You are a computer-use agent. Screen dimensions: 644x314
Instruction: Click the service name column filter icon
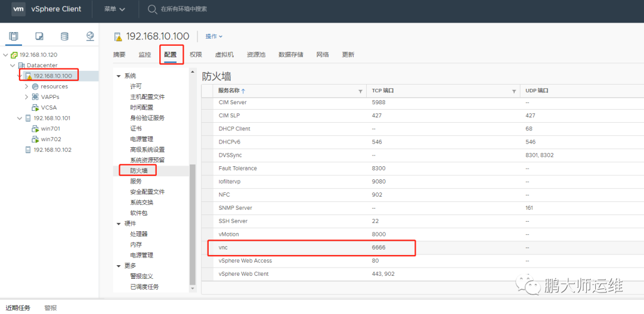tap(360, 91)
